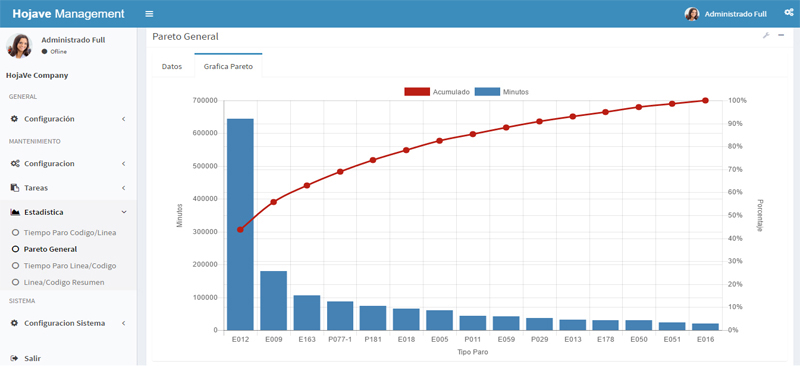This screenshot has width=800, height=366.
Task: Click the E018 bar in the chart
Action: pyautogui.click(x=406, y=320)
